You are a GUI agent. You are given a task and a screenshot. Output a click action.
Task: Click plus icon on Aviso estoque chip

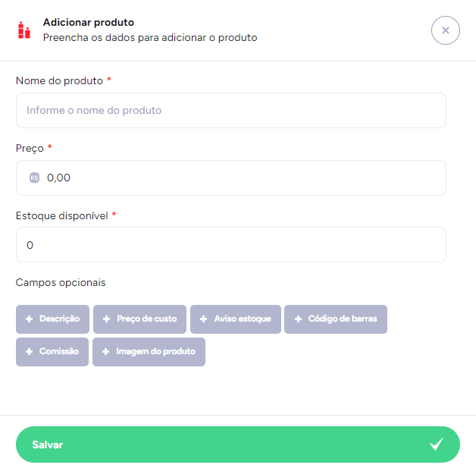(204, 319)
